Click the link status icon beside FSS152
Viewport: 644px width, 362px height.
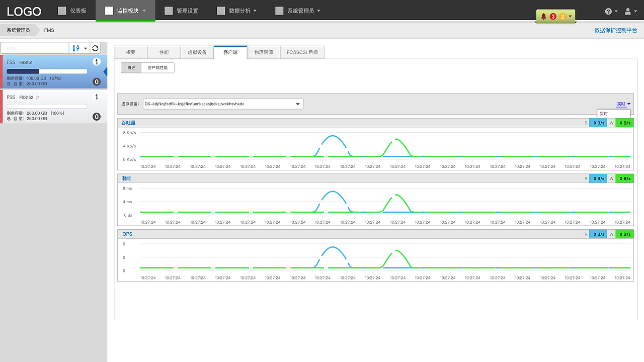tap(37, 97)
